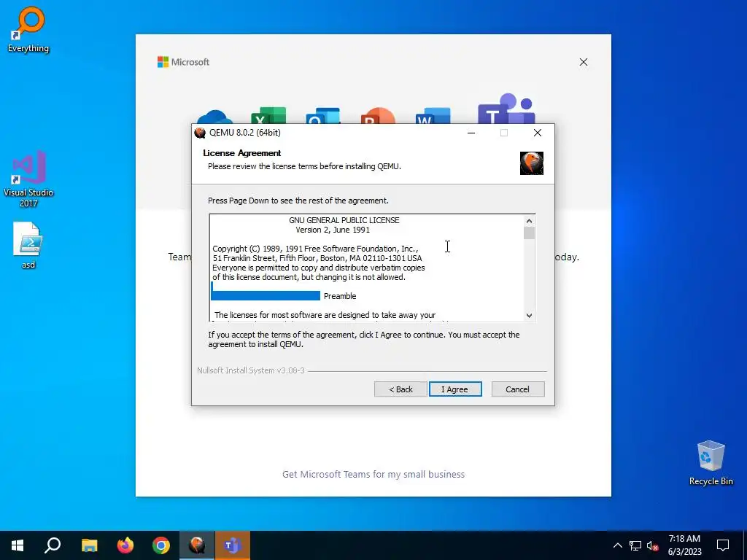Click the 'Version 2, June 1991' line
The image size is (747, 560).
[x=333, y=230]
